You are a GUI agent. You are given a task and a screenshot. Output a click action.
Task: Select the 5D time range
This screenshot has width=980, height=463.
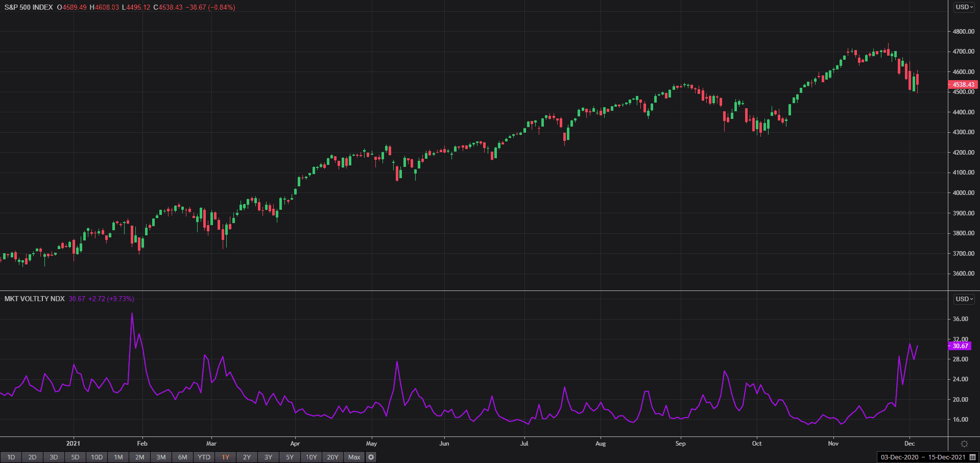click(75, 457)
